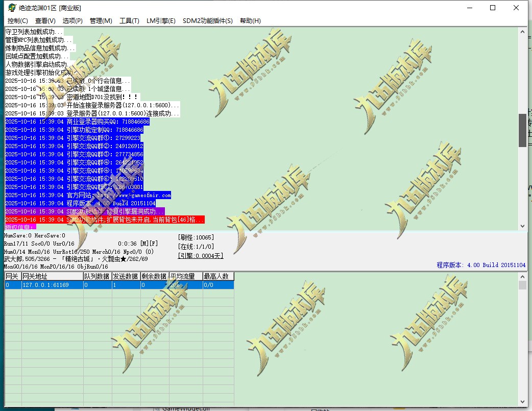Click the 0:0:36 [M][F] uptime text
Viewport: 532px width, 411px height.
138,244
